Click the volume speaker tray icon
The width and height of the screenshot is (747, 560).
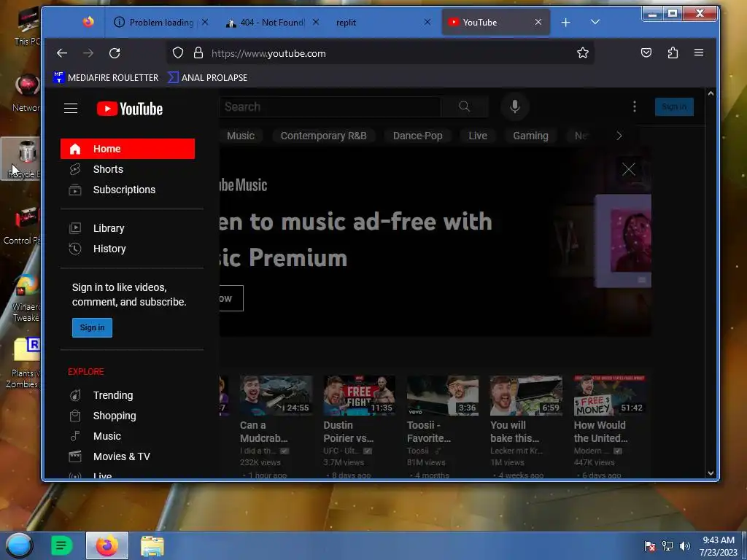(685, 546)
